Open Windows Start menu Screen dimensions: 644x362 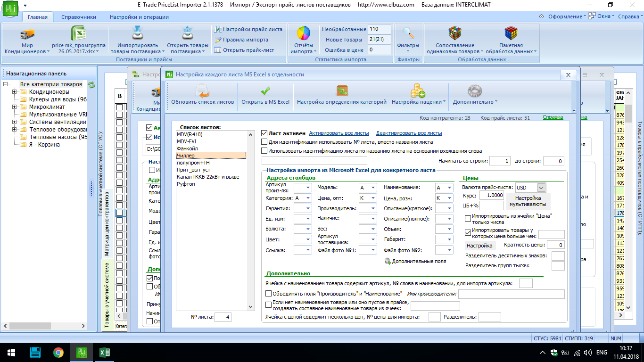coord(11,352)
